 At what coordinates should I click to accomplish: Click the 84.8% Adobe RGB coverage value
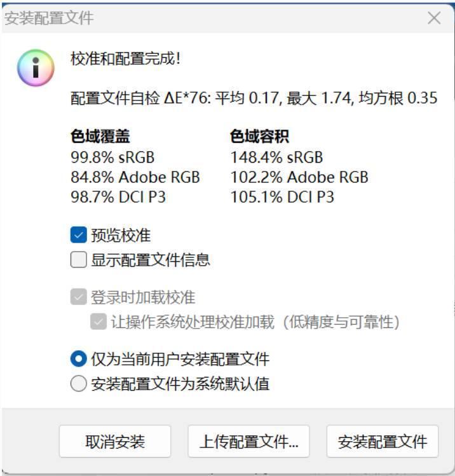[135, 177]
